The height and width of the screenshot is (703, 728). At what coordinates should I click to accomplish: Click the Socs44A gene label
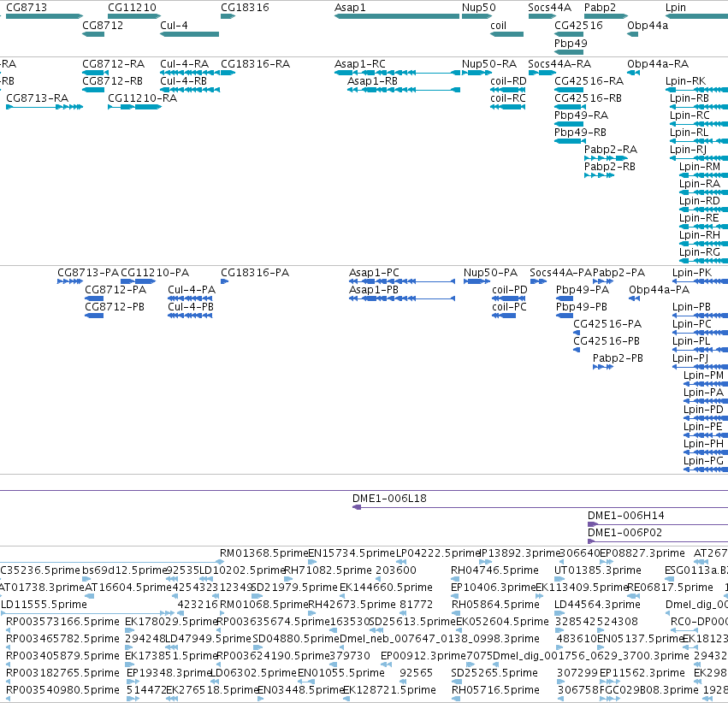[x=549, y=8]
